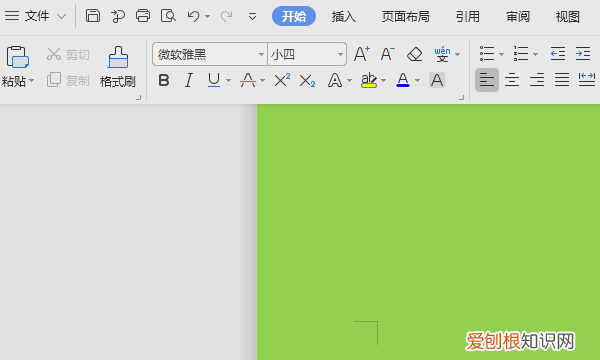Open print preview icon
The image size is (600, 360).
pyautogui.click(x=168, y=16)
